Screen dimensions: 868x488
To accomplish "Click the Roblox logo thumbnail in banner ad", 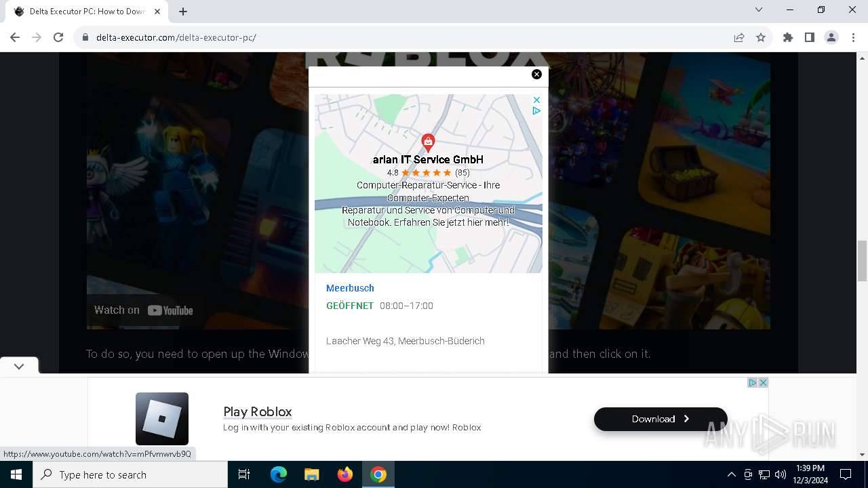I will [162, 418].
